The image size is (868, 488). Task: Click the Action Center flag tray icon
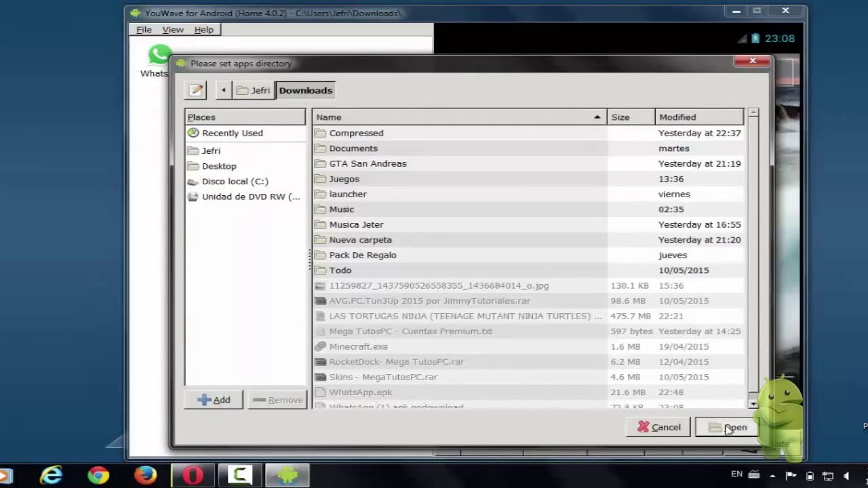[791, 476]
